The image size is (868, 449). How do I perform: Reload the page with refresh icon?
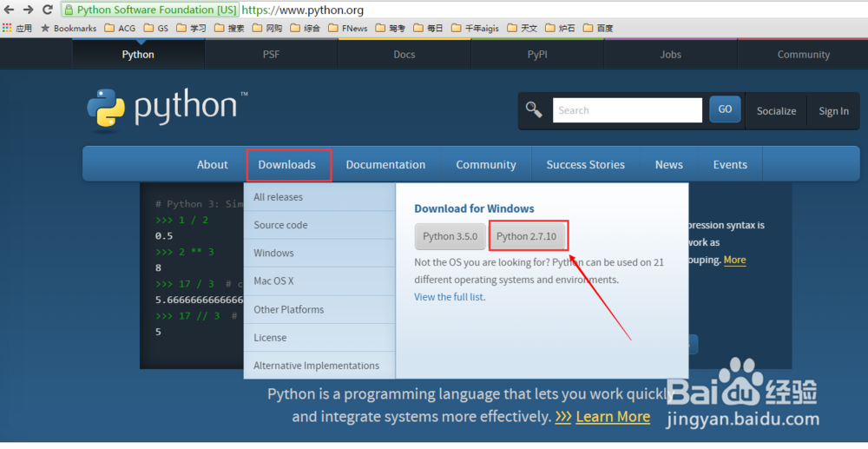click(x=48, y=10)
